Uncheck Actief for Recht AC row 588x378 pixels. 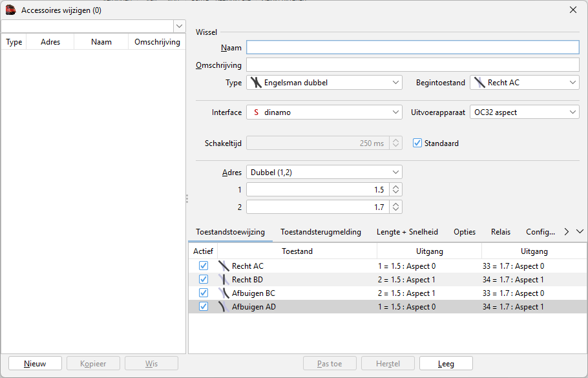click(204, 266)
